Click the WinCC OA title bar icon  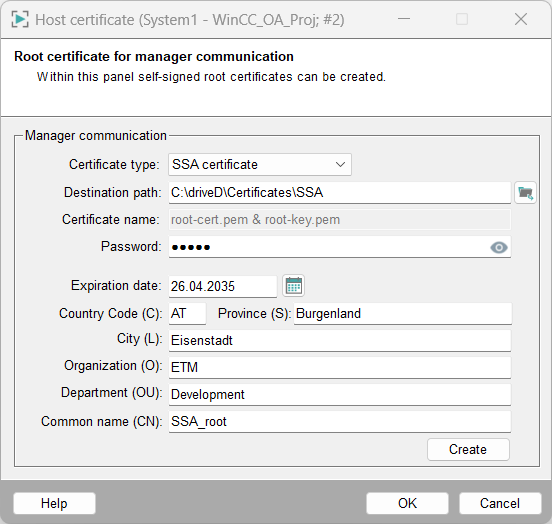coord(20,19)
